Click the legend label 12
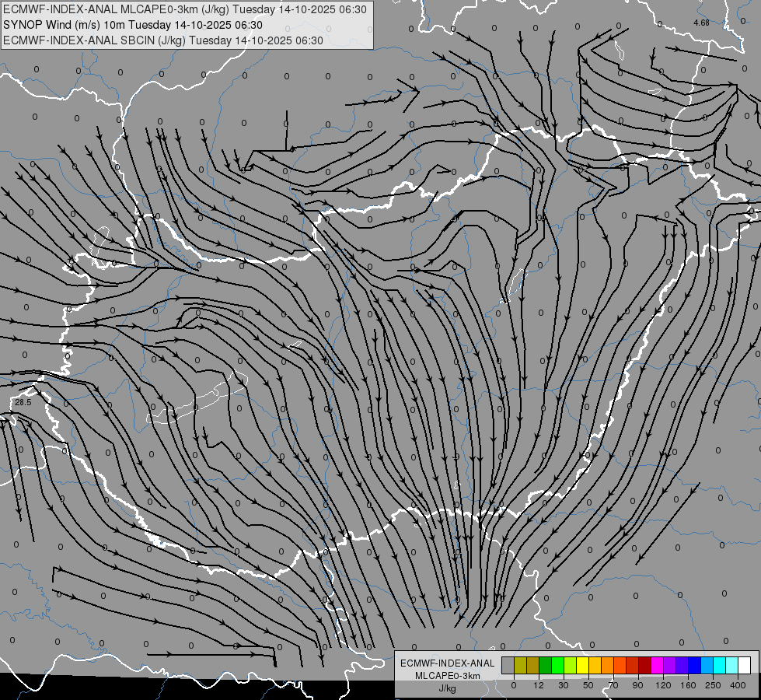 pos(539,685)
